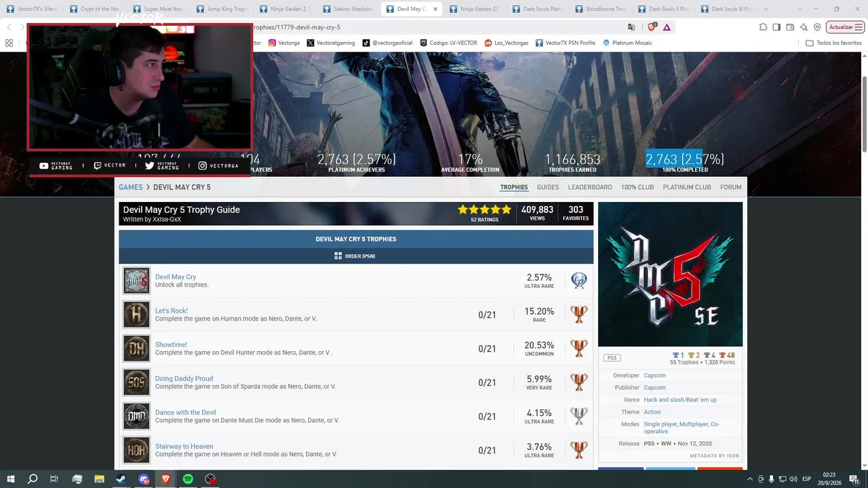
Task: Click the translate page icon
Action: pos(631,27)
